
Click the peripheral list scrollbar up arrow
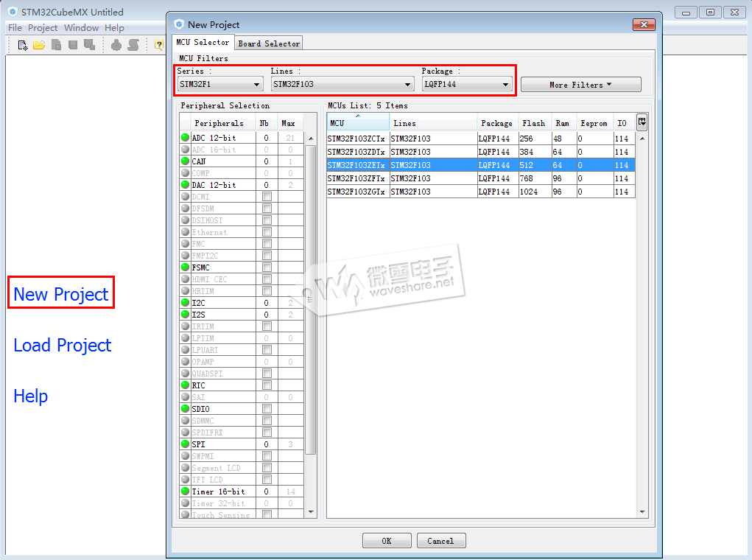pos(311,139)
